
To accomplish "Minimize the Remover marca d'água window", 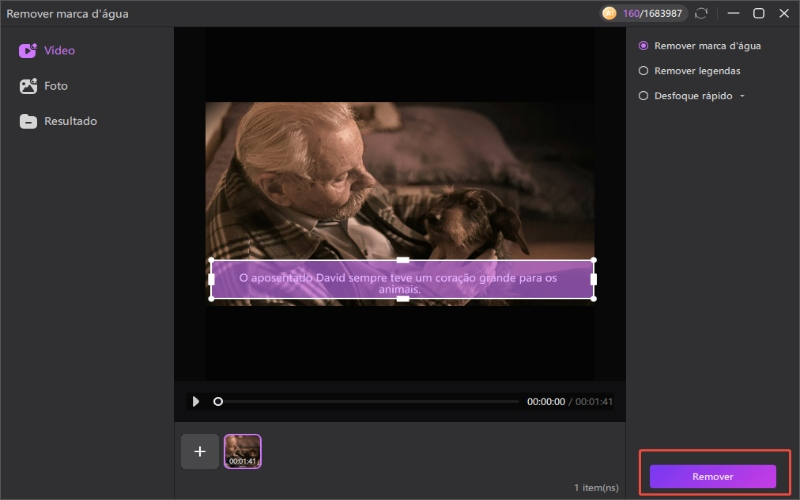I will (734, 13).
